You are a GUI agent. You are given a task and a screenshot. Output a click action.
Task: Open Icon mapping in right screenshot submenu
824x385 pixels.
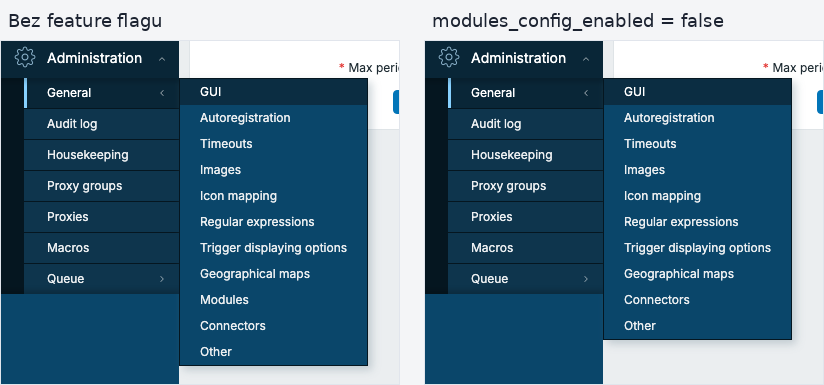point(697,196)
